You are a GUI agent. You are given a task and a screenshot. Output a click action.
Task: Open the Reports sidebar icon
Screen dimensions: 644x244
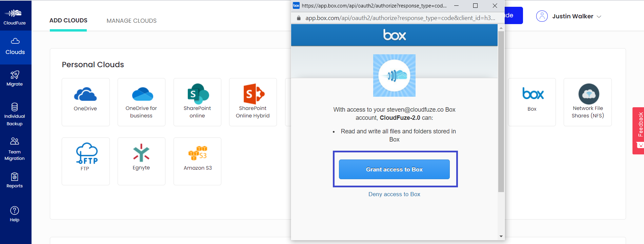(x=15, y=176)
